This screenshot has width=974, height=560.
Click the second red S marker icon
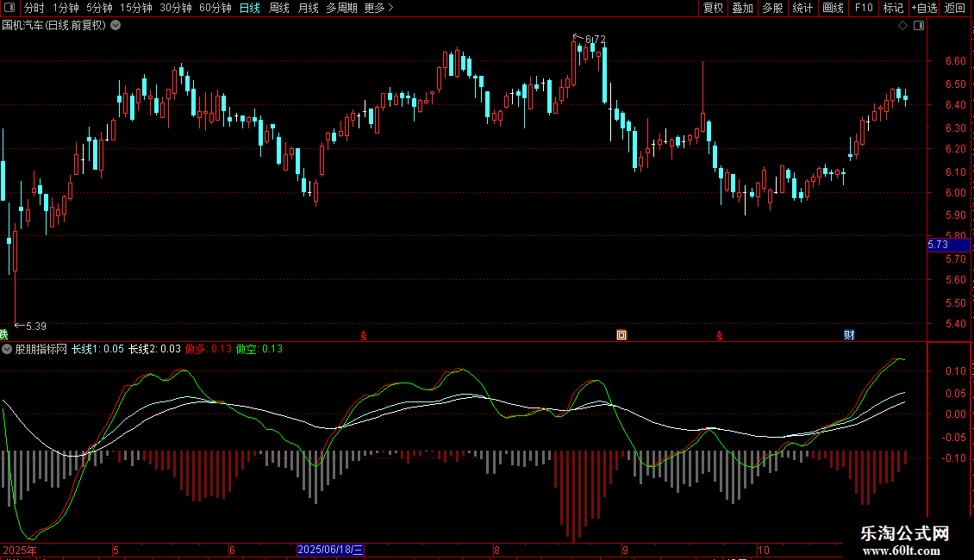pos(720,336)
